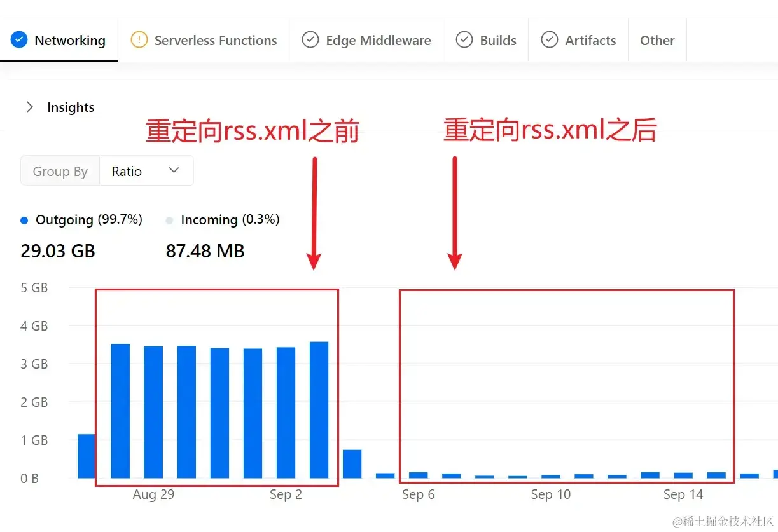This screenshot has height=532, width=778.
Task: Click the checkmark icon beside Builds
Action: pyautogui.click(x=464, y=39)
